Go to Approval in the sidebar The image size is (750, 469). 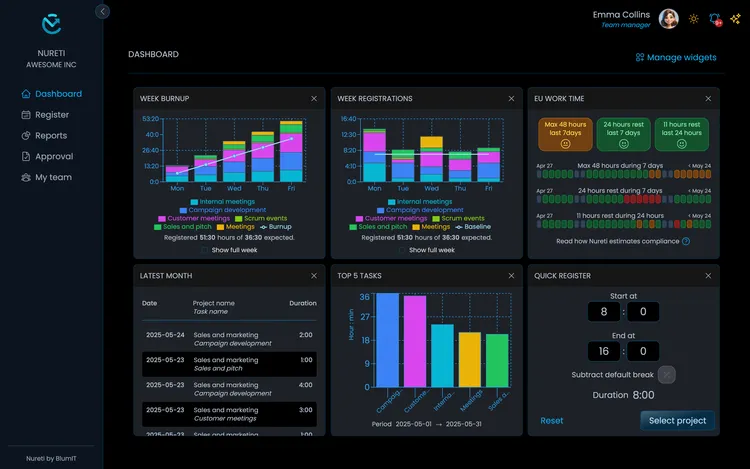coord(53,157)
